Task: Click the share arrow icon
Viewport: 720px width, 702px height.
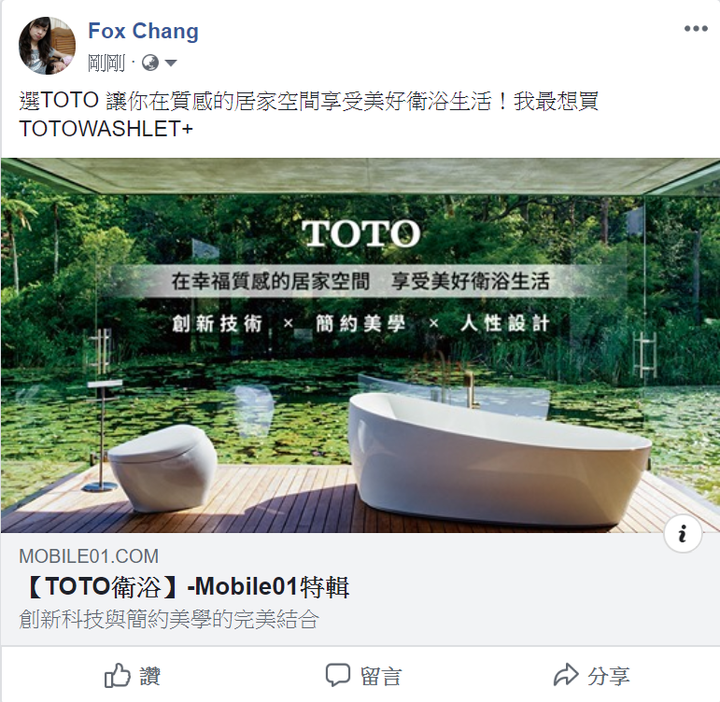Action: 565,675
